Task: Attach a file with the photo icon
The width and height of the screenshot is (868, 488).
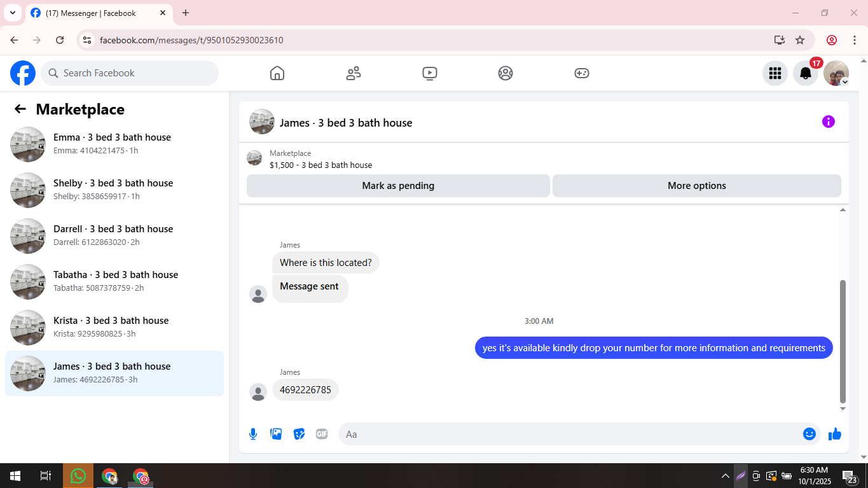Action: [x=276, y=434]
